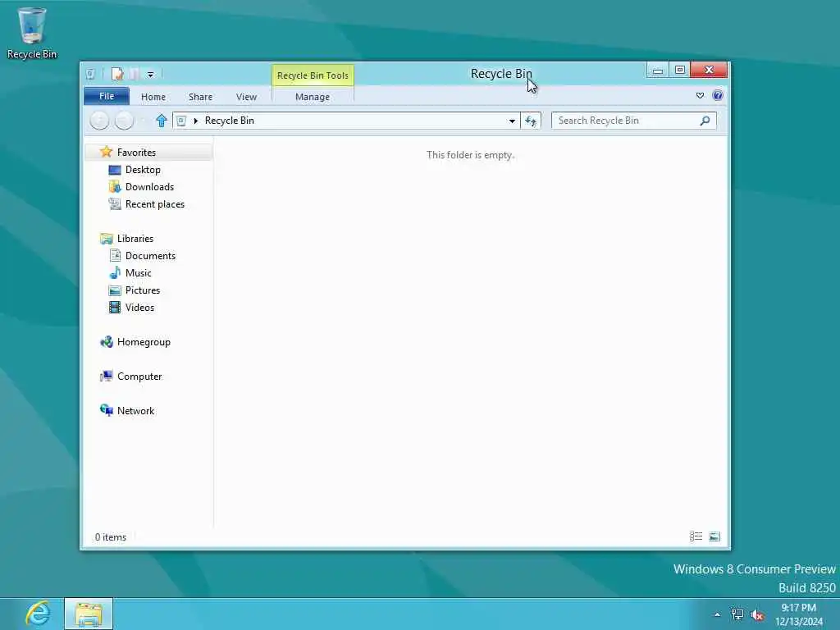Screen dimensions: 840x630
Task: Click the Computer monitor icon
Action: 106,376
